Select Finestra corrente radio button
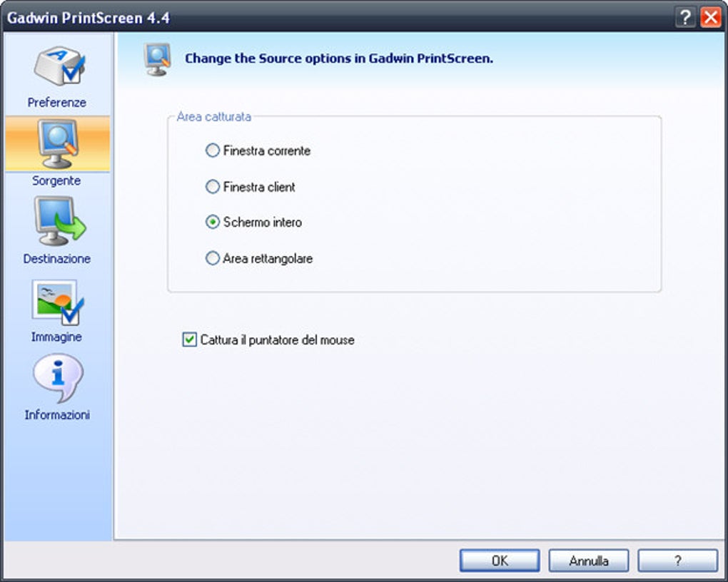 212,150
